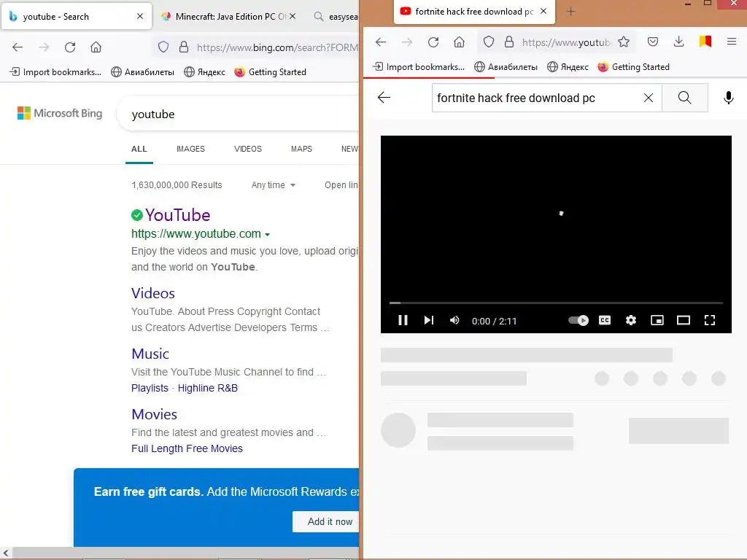Open the YouTube result title link
This screenshot has height=560, width=747.
click(x=177, y=215)
